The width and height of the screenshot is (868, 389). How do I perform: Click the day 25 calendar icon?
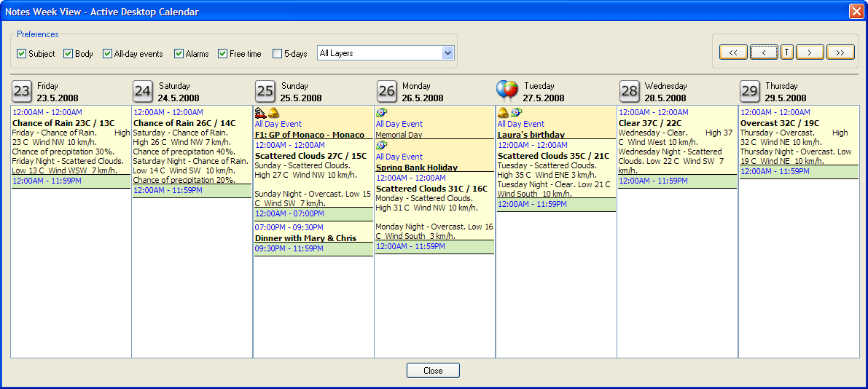point(265,91)
